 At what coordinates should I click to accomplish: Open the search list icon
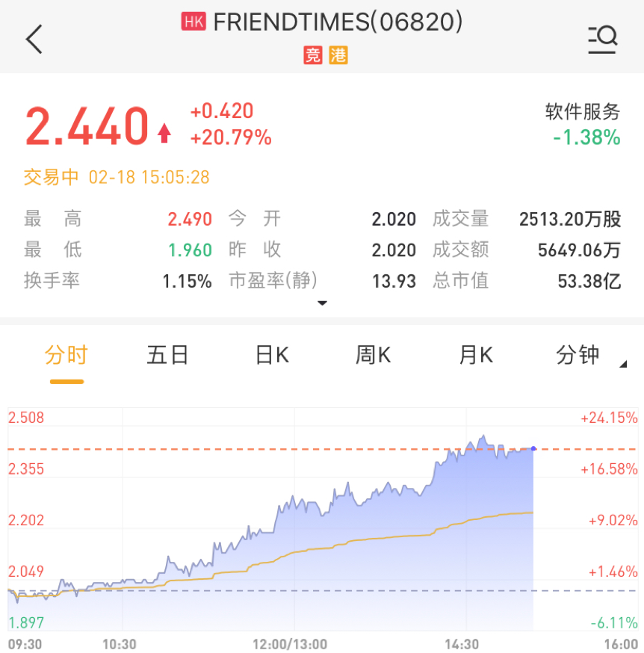[601, 39]
